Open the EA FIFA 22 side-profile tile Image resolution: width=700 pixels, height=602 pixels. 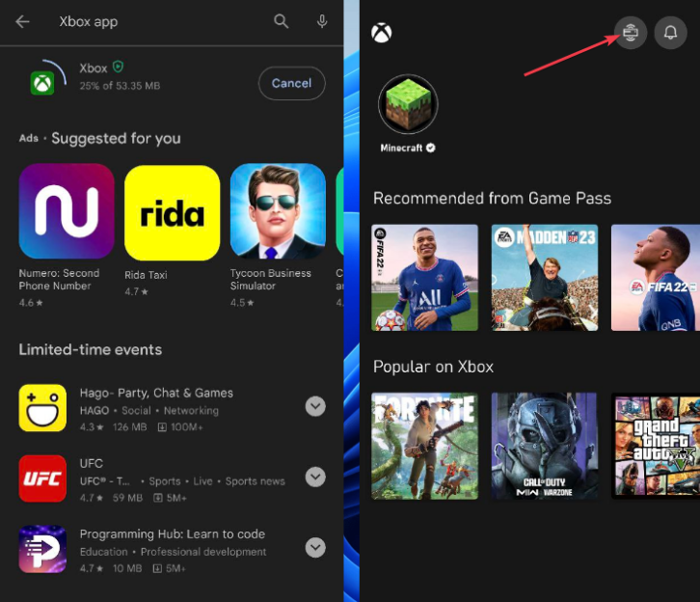coord(656,278)
